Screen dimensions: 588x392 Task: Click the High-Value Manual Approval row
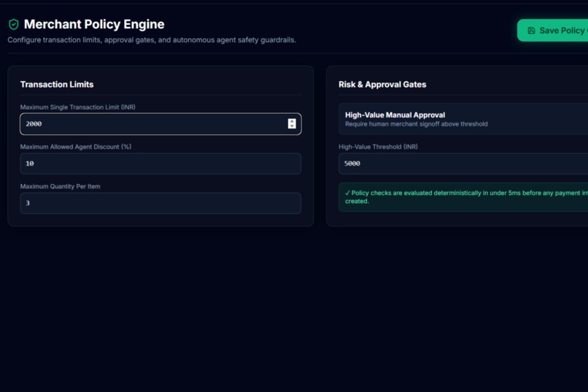point(463,119)
